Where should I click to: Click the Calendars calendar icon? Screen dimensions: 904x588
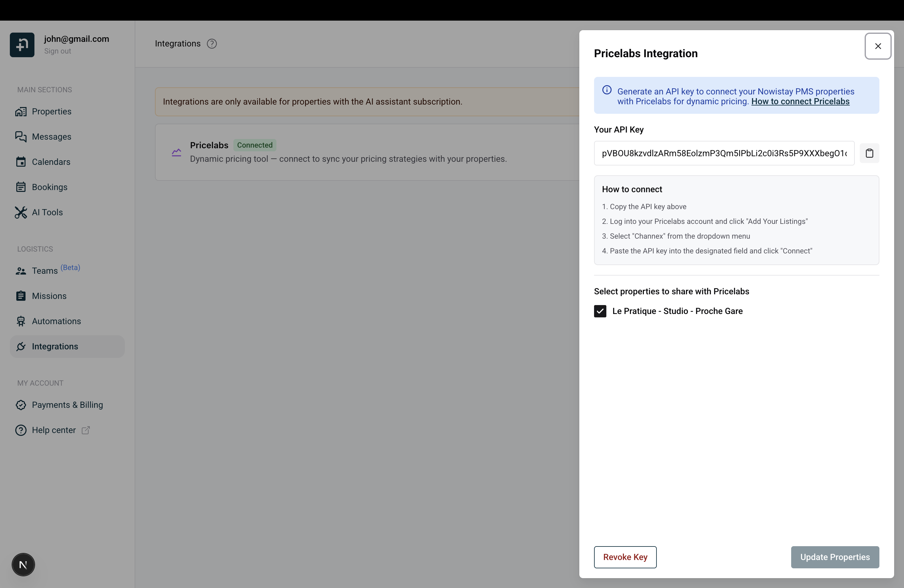[21, 162]
